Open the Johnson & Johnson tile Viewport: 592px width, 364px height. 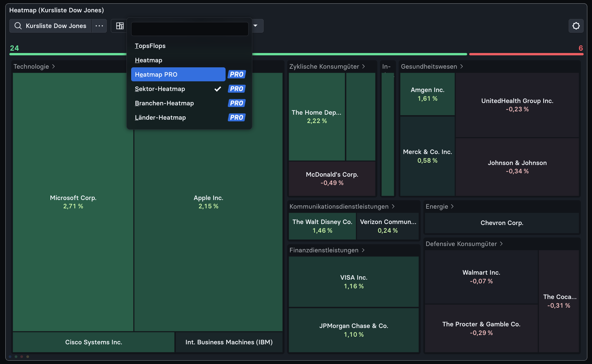point(517,167)
